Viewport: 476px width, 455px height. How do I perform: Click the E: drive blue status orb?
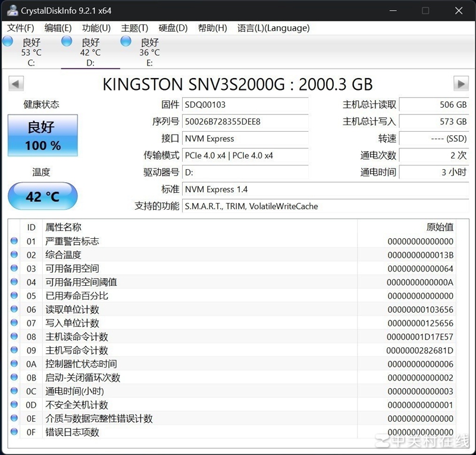point(126,41)
